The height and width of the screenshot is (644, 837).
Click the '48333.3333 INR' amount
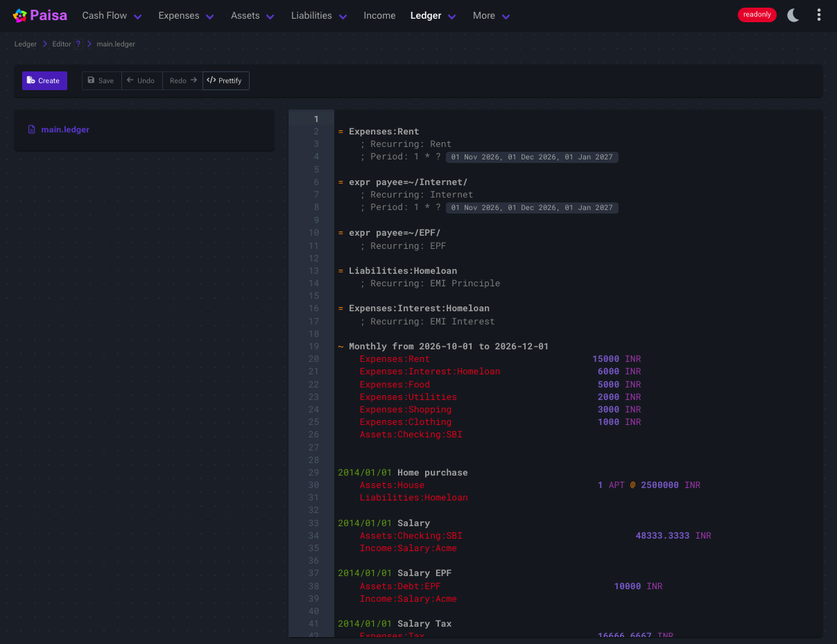673,536
